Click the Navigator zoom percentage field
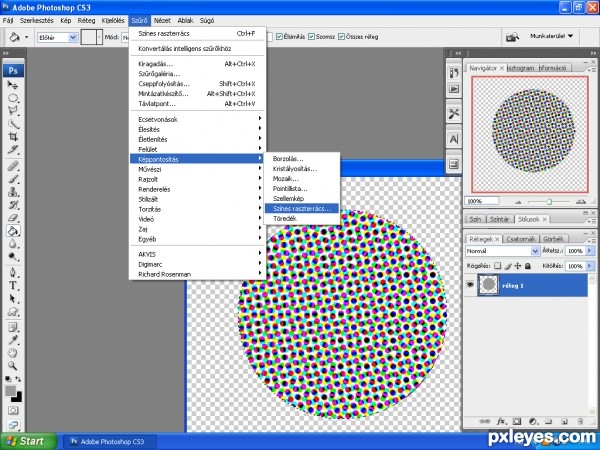This screenshot has width=600, height=450. 481,201
